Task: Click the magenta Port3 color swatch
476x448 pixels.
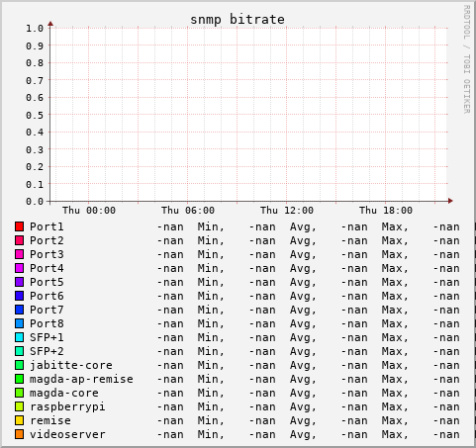Action: [19, 254]
